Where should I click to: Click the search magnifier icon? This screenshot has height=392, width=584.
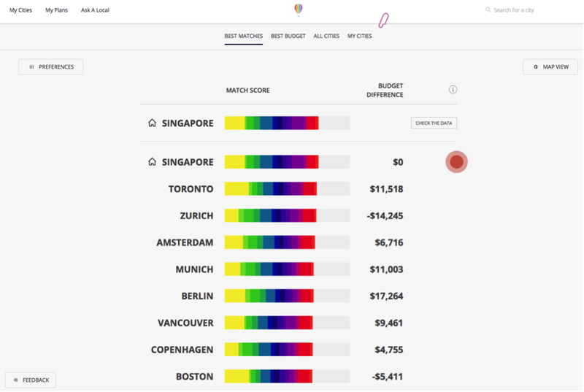tap(488, 10)
